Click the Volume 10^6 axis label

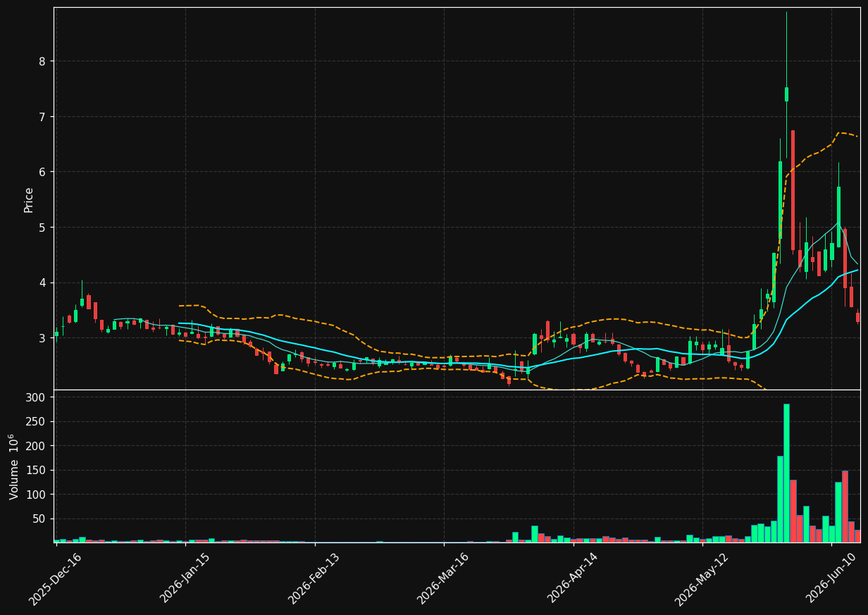coord(13,466)
